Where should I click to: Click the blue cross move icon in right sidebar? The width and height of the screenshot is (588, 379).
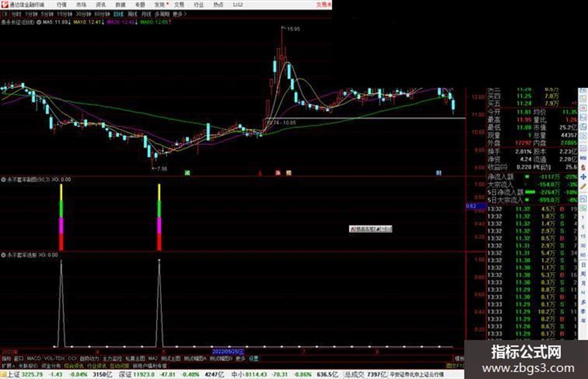click(x=583, y=177)
